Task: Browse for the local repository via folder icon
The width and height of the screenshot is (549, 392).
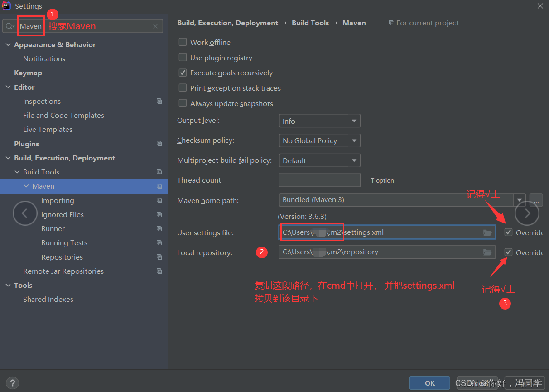Action: (x=487, y=252)
